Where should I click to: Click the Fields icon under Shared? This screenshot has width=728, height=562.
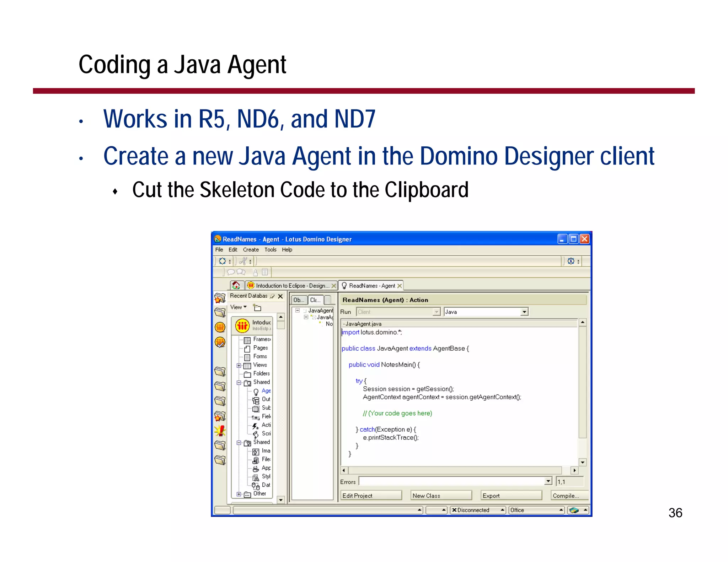pos(256,417)
